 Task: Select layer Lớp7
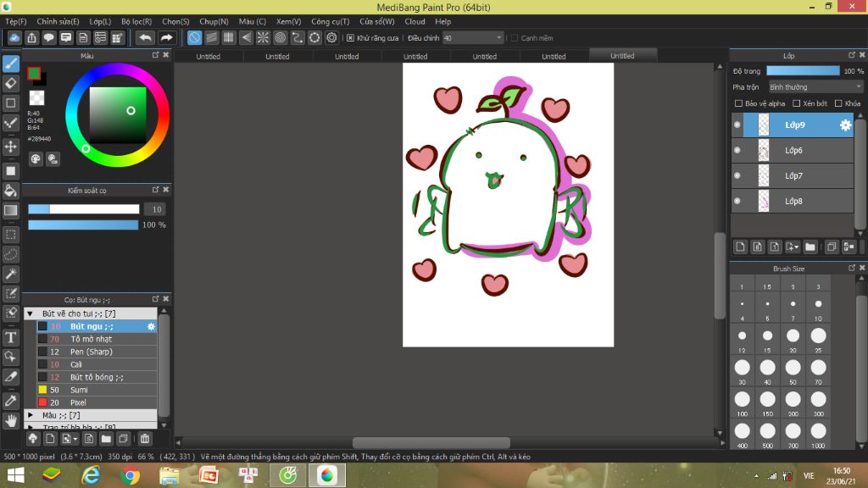(793, 175)
